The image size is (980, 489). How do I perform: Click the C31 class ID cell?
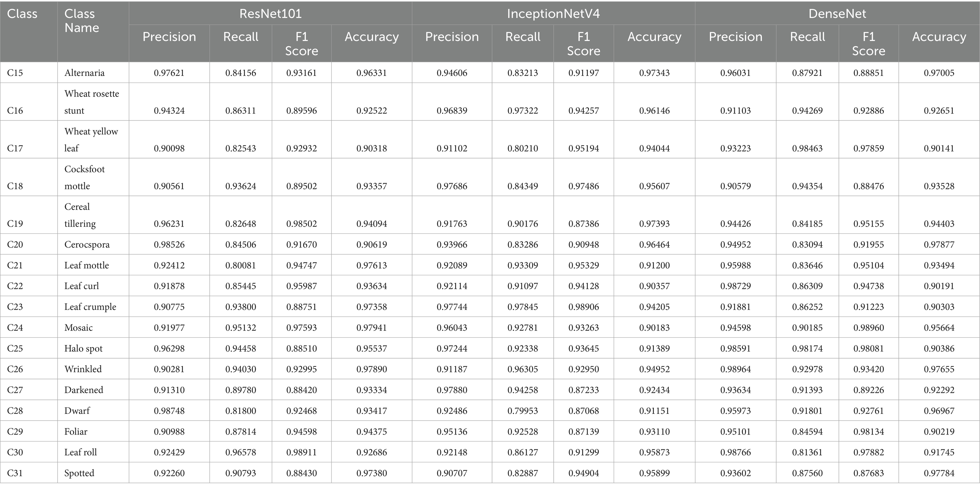click(15, 473)
